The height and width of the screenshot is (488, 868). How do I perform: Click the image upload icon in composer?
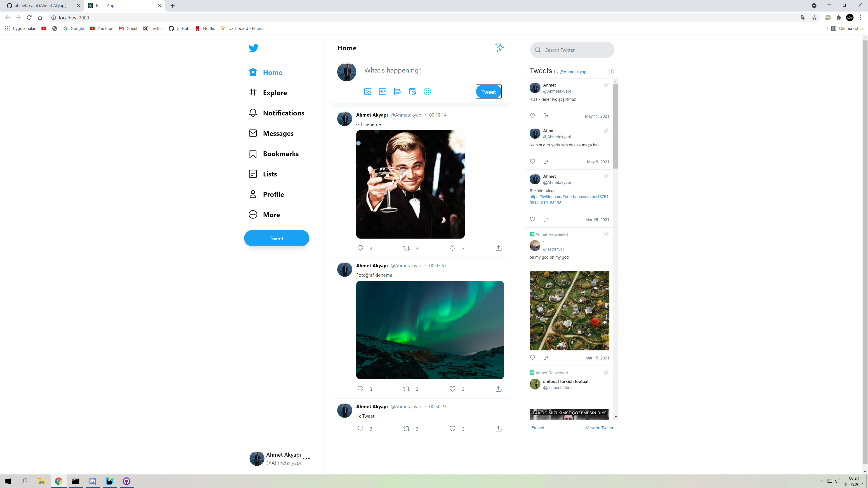pyautogui.click(x=368, y=91)
